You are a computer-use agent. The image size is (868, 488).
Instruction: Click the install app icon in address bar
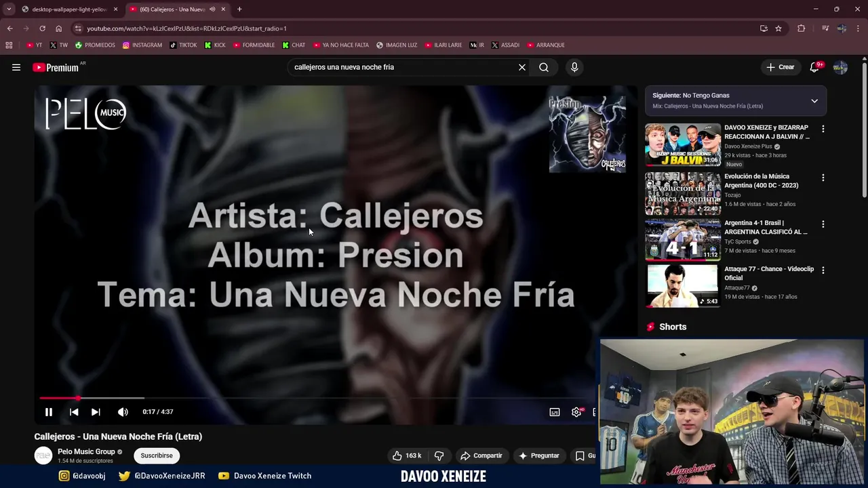(764, 28)
